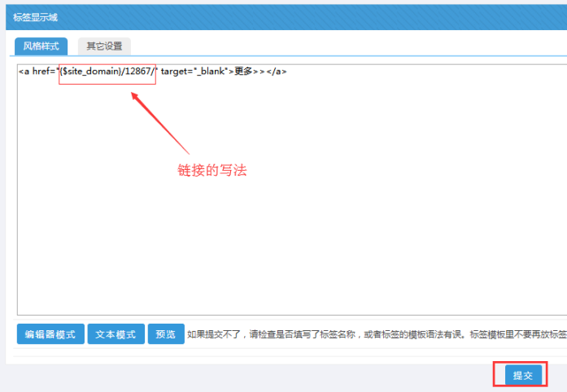Viewport: 567px width, 392px height.
Task: Click the 更多>> link text in code
Action: coord(250,72)
